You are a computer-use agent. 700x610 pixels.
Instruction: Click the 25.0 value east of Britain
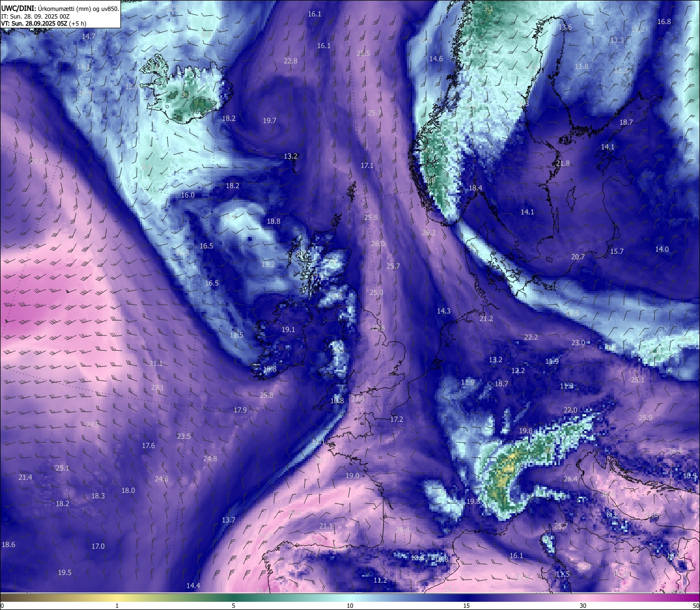pyautogui.click(x=376, y=292)
